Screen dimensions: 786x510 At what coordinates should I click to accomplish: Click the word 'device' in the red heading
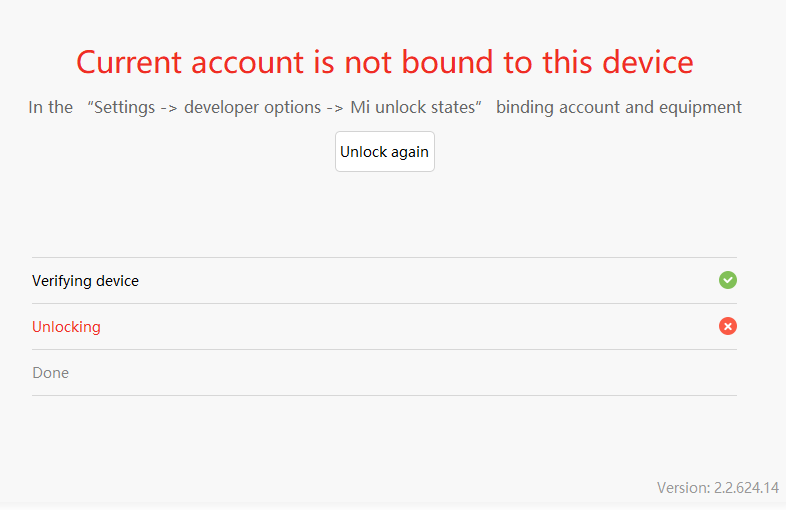point(648,62)
